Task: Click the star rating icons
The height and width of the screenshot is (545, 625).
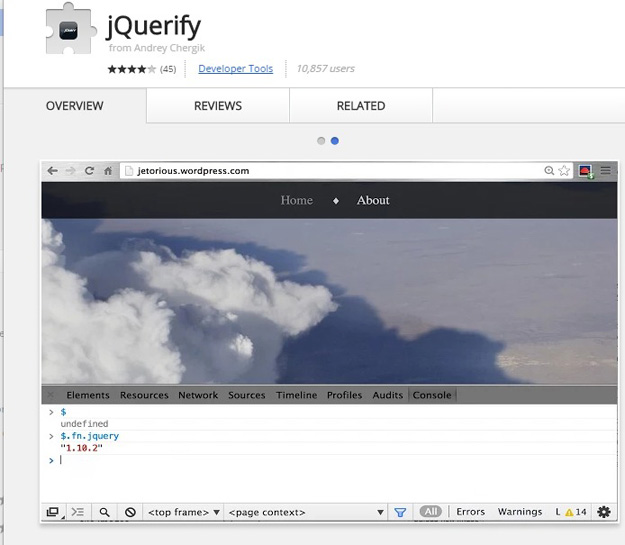Action: click(132, 69)
